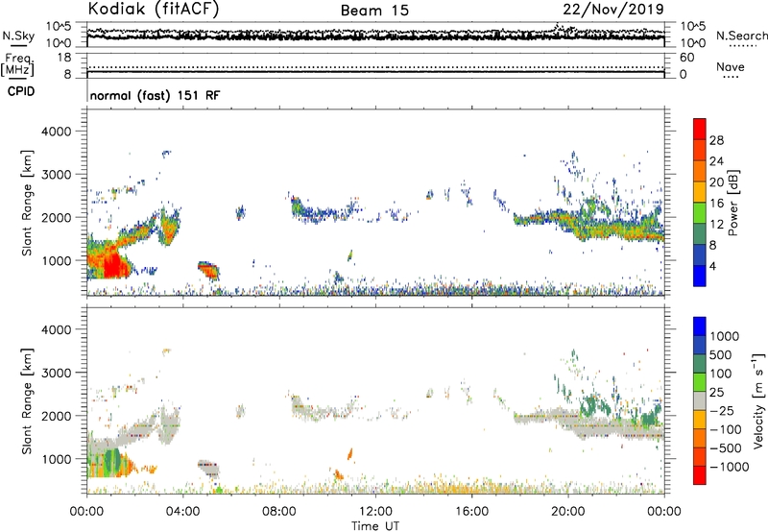The image size is (768, 532).
Task: Click the '04:00' time tick label
Action: click(182, 512)
